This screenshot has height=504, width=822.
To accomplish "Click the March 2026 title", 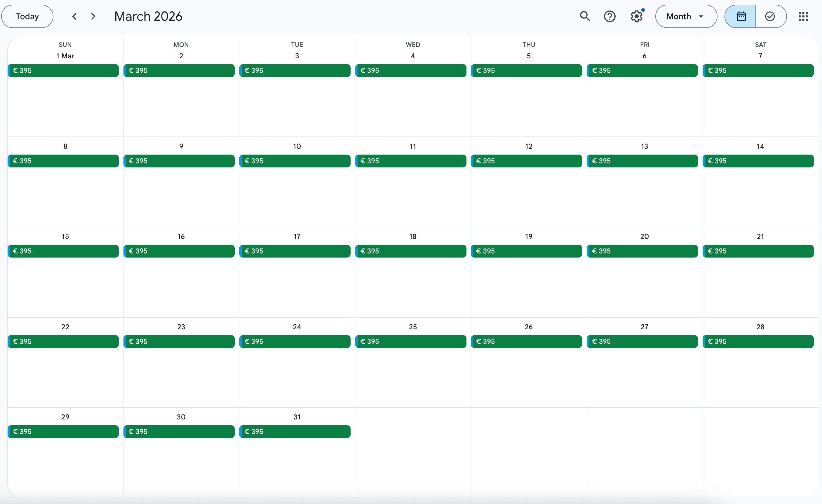I will 148,16.
